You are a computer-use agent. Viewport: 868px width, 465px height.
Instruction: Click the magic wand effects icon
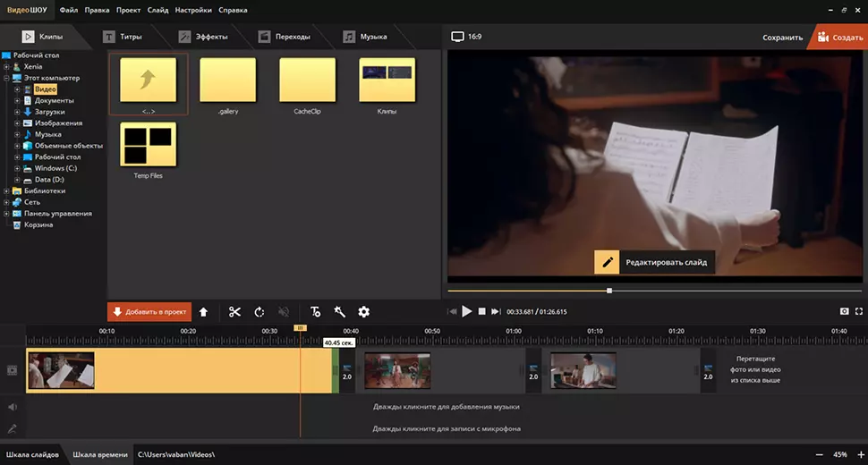click(339, 312)
